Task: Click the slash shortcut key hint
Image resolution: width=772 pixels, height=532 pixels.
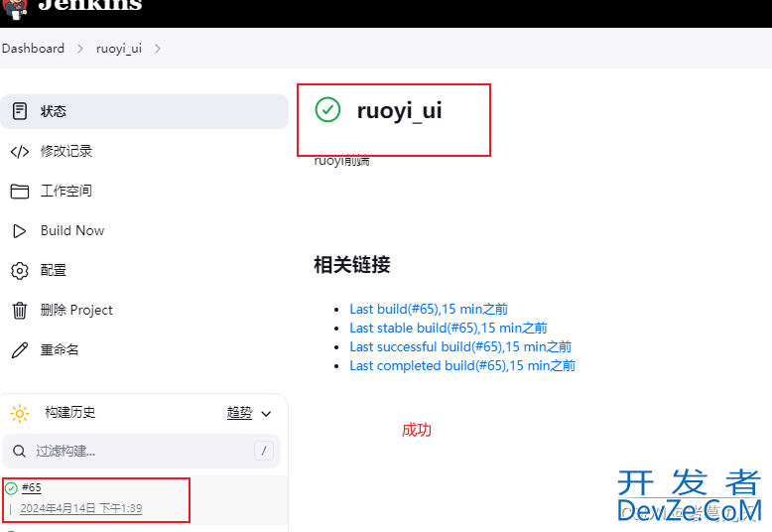Action: click(x=264, y=451)
